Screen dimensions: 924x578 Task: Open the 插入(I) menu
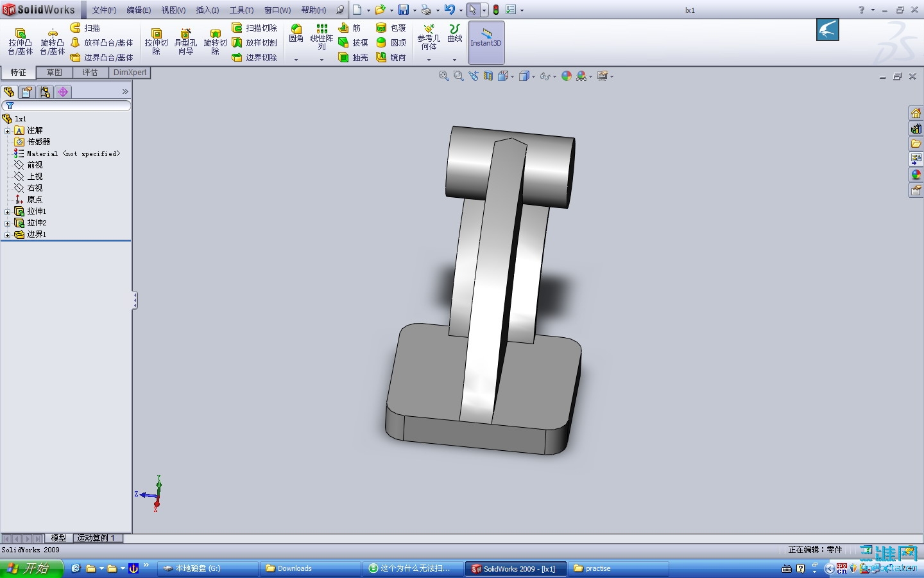207,10
